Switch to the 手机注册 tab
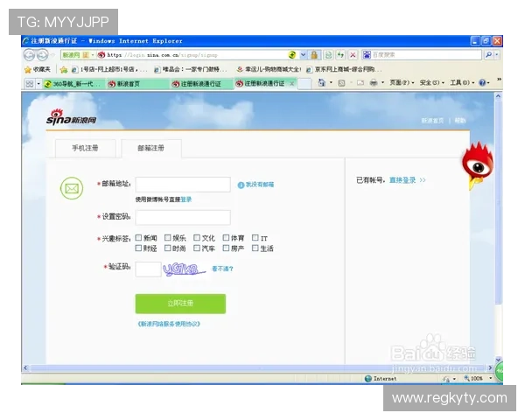The width and height of the screenshot is (525, 420). (x=85, y=148)
